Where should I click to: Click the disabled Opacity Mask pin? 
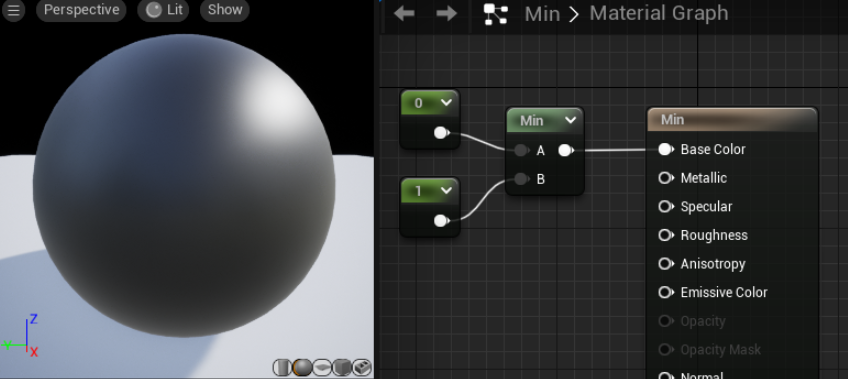click(x=666, y=350)
